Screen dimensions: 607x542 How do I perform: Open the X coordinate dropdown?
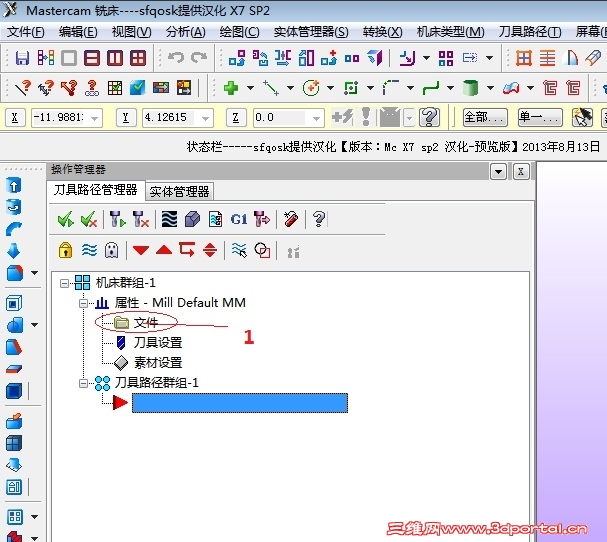95,118
